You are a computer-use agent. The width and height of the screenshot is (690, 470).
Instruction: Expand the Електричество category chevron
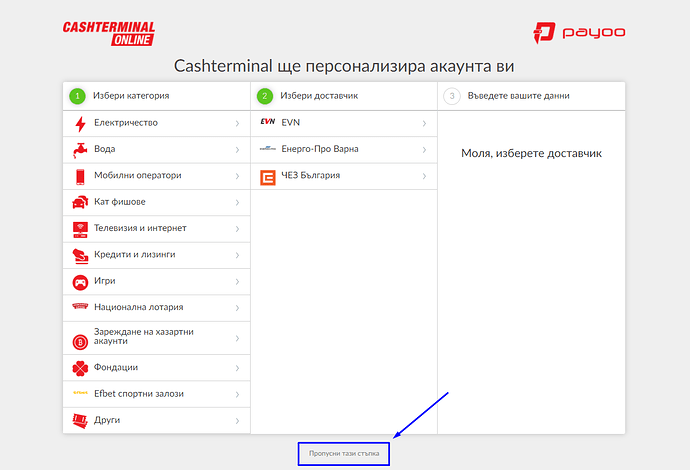(237, 124)
